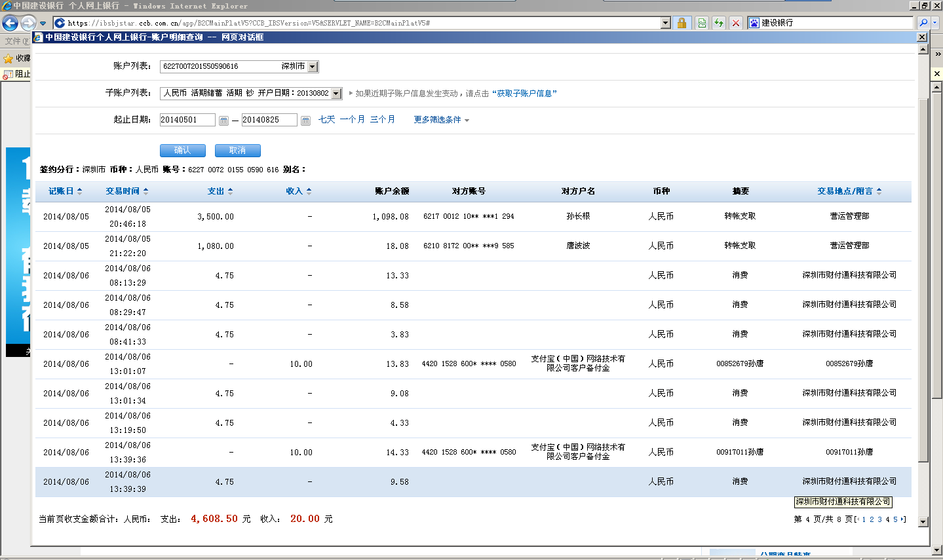Sort table by 记账日 column
The width and height of the screenshot is (943, 560).
click(65, 191)
